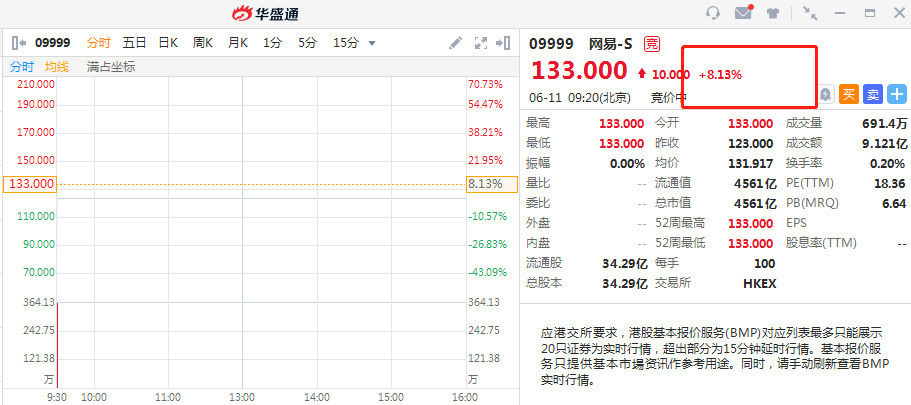Switch to the 分时 chart tab
The height and width of the screenshot is (405, 911).
pos(98,42)
